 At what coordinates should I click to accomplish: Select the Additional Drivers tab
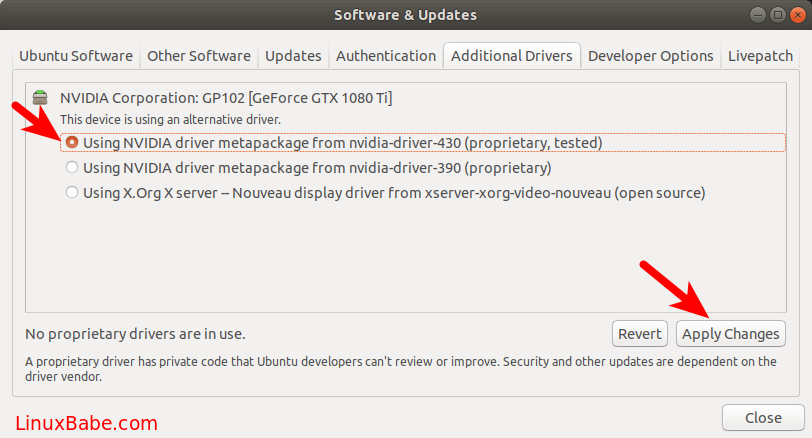click(x=511, y=56)
